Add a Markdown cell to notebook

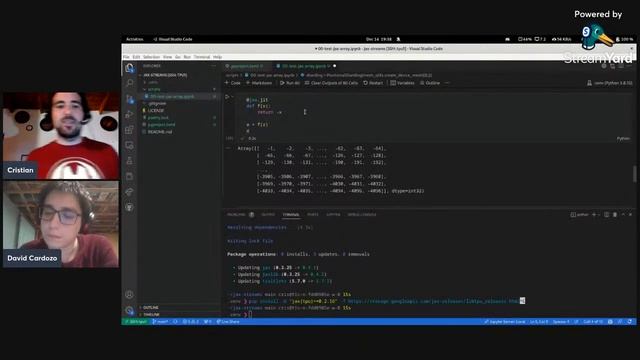[259, 83]
